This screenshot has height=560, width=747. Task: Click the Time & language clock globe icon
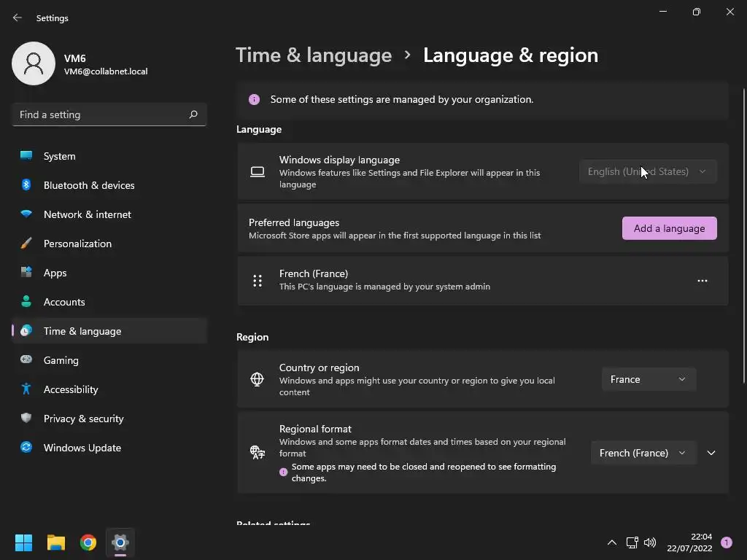(x=26, y=330)
